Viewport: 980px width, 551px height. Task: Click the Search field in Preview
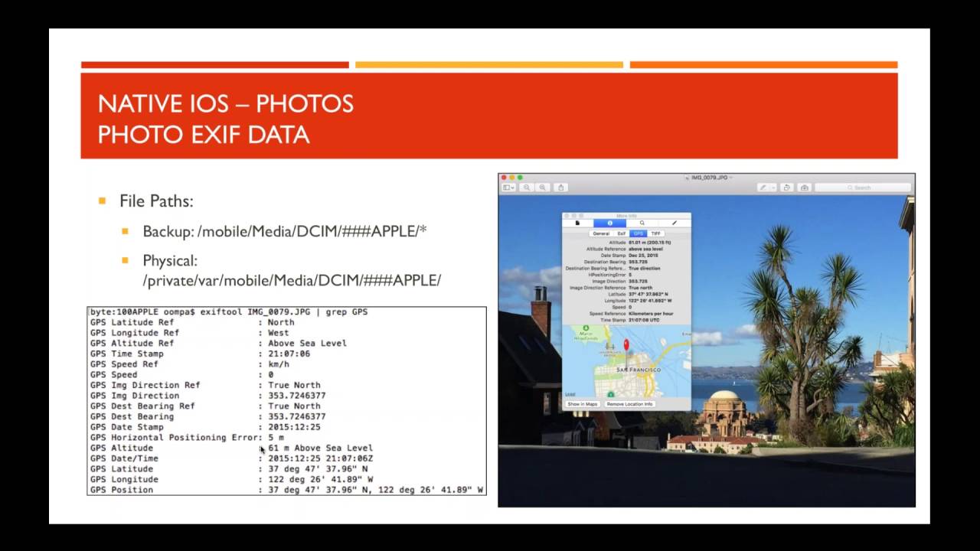pos(863,187)
